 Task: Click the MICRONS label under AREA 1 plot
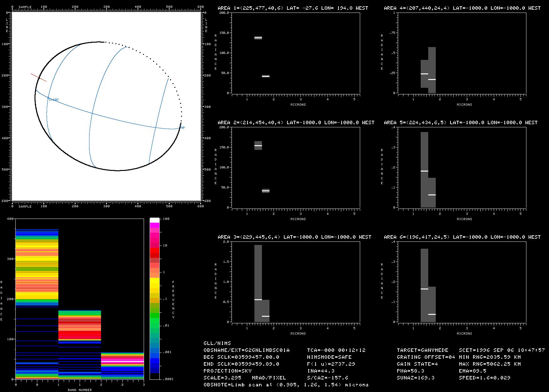click(x=298, y=104)
